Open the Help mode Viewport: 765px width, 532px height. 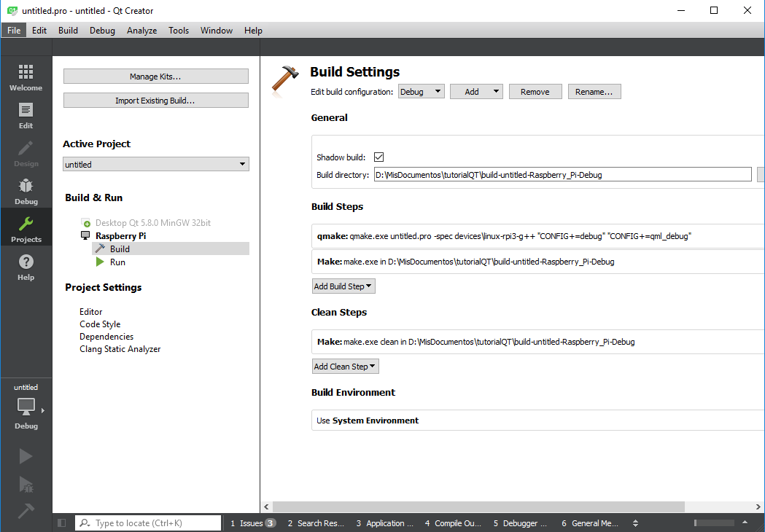pyautogui.click(x=26, y=267)
